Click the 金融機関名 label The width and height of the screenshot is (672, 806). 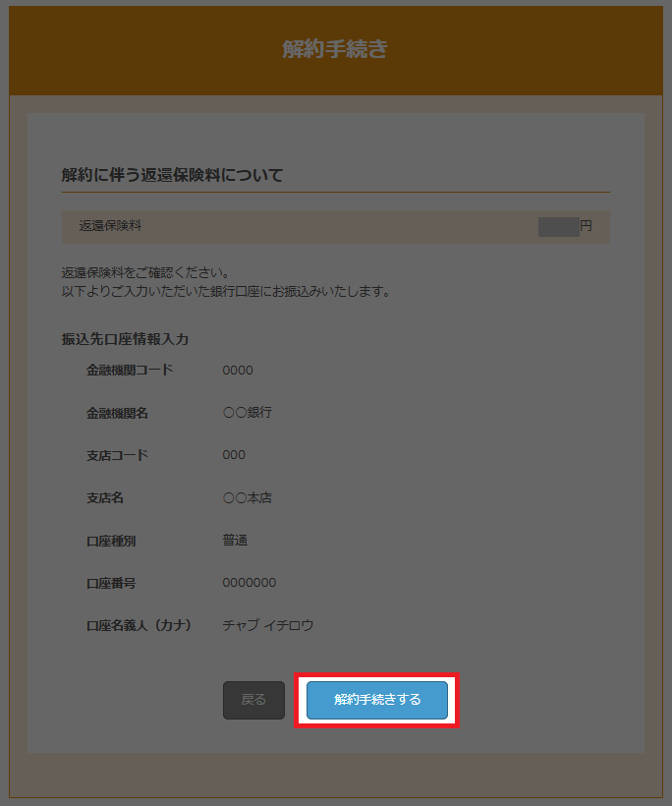pyautogui.click(x=117, y=413)
